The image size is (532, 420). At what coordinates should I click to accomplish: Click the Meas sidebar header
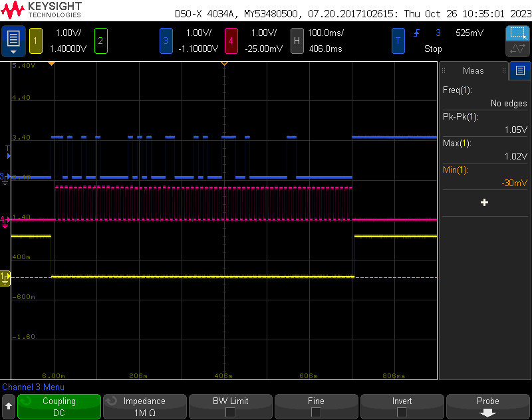[473, 70]
